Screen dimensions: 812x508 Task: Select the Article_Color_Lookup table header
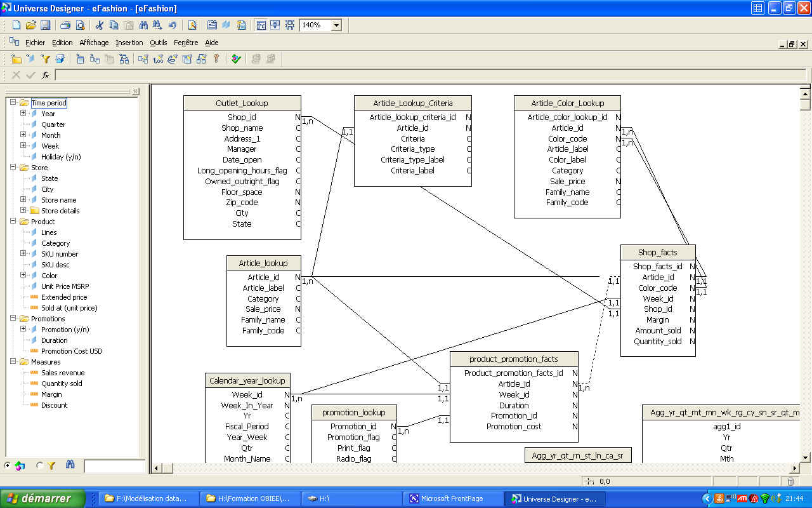pyautogui.click(x=567, y=104)
